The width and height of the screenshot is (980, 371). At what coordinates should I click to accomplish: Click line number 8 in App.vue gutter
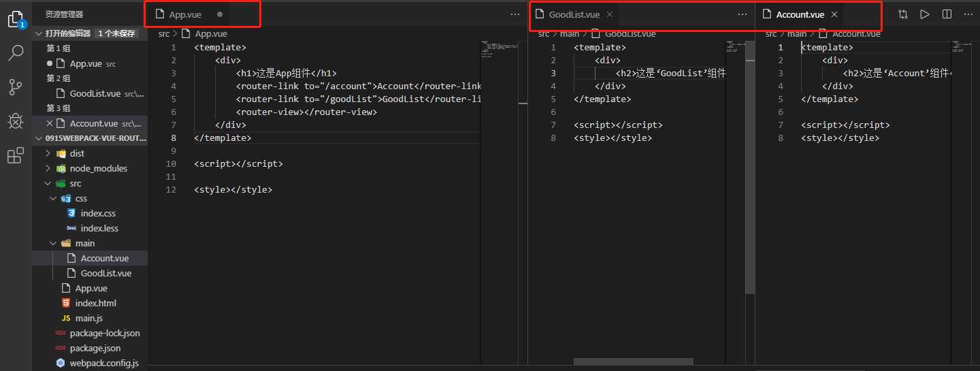[174, 138]
